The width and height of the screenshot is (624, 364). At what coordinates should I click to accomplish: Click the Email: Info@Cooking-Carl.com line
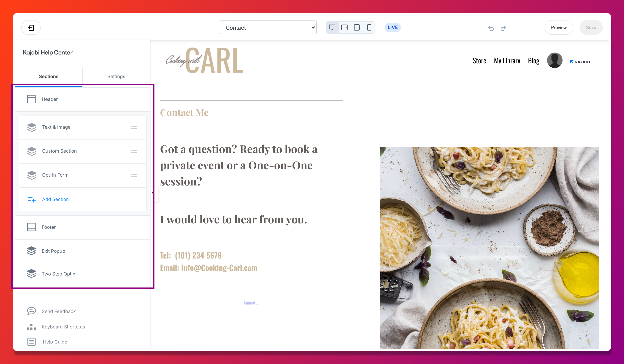point(209,268)
